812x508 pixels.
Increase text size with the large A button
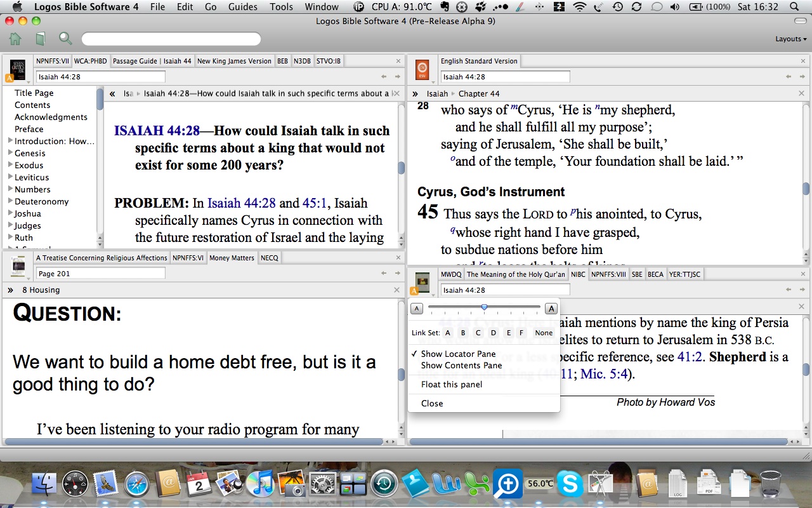click(x=551, y=309)
